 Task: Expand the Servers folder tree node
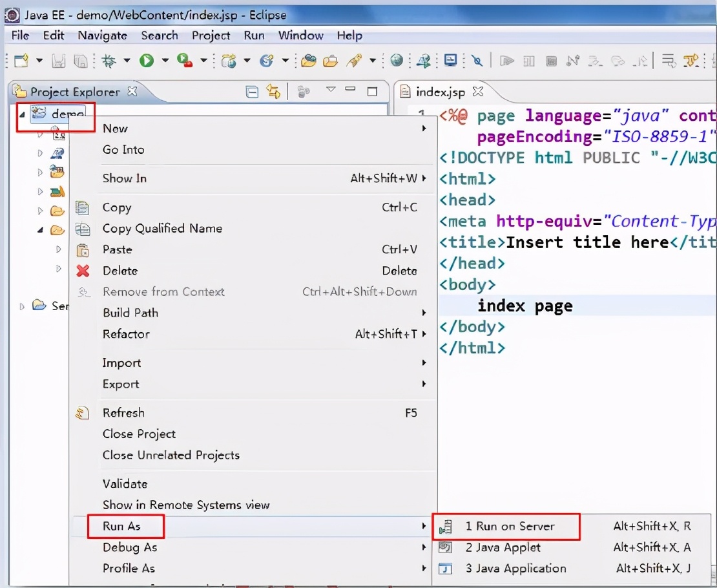tap(23, 306)
